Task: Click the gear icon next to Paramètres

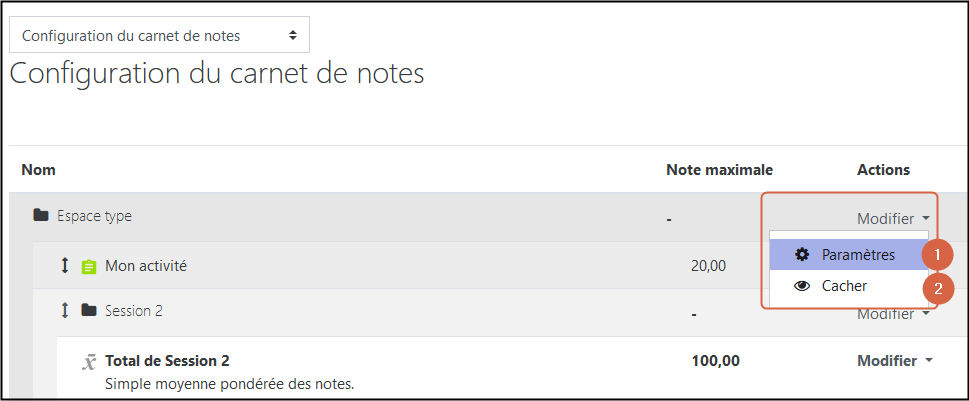Action: point(802,255)
